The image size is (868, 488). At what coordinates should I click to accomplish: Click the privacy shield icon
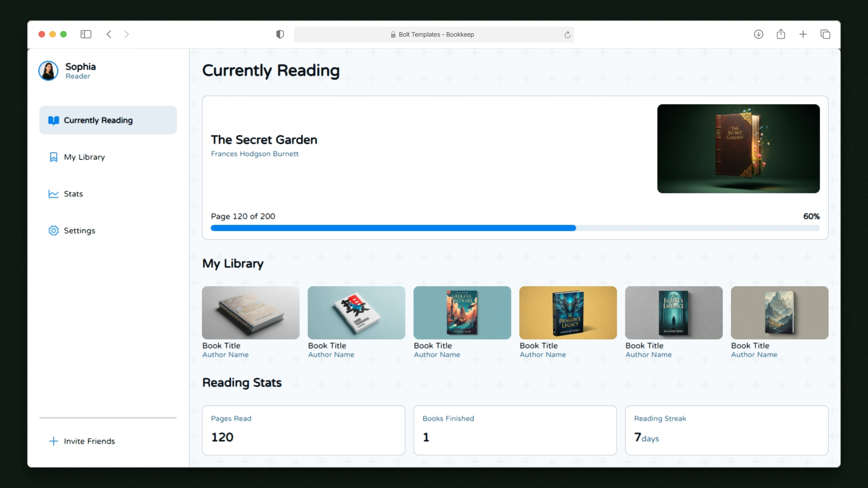pyautogui.click(x=280, y=34)
